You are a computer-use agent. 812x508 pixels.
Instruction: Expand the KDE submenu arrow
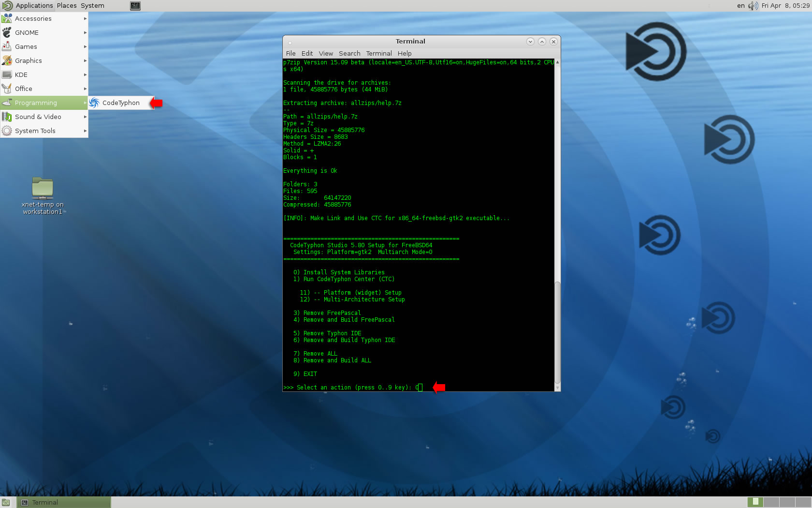[85, 75]
